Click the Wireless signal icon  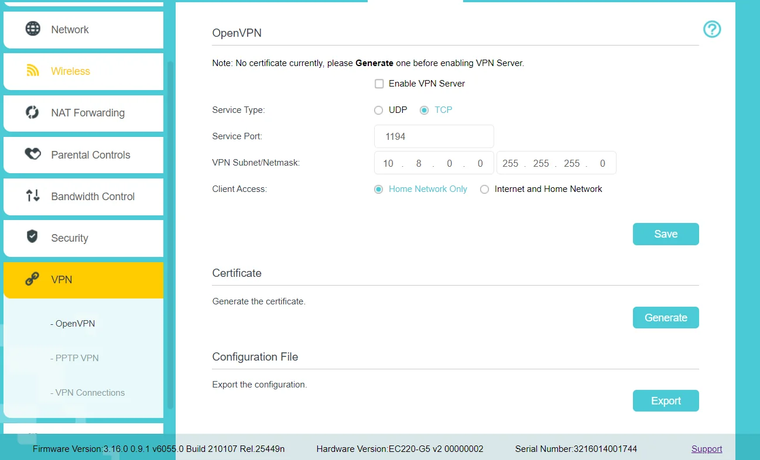32,71
